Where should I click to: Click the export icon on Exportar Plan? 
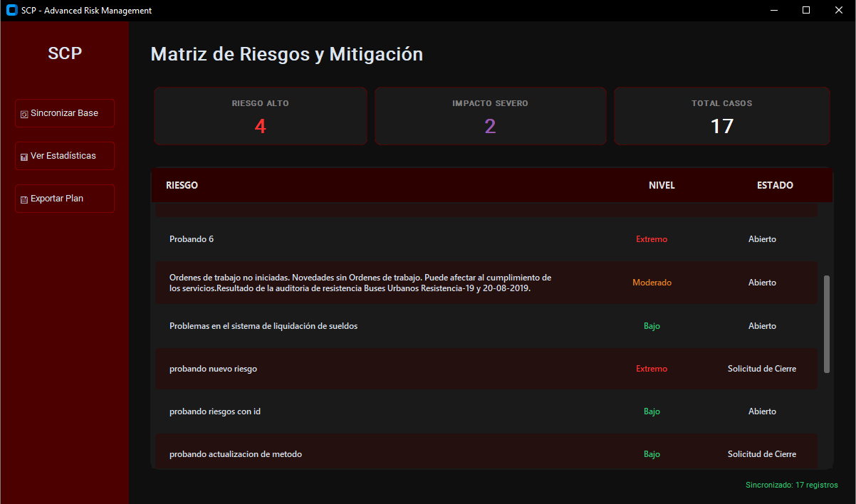coord(24,199)
